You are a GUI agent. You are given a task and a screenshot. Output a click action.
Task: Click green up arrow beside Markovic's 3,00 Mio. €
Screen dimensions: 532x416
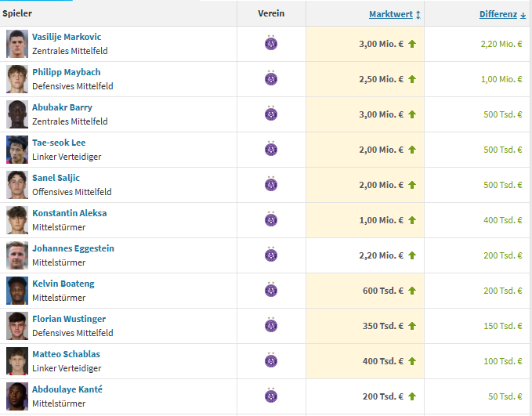[x=412, y=44]
